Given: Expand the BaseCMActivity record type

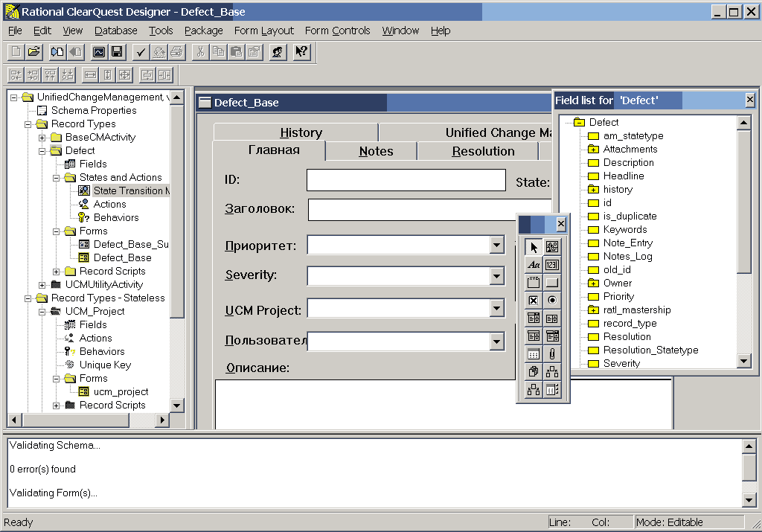Looking at the screenshot, I should pyautogui.click(x=42, y=138).
